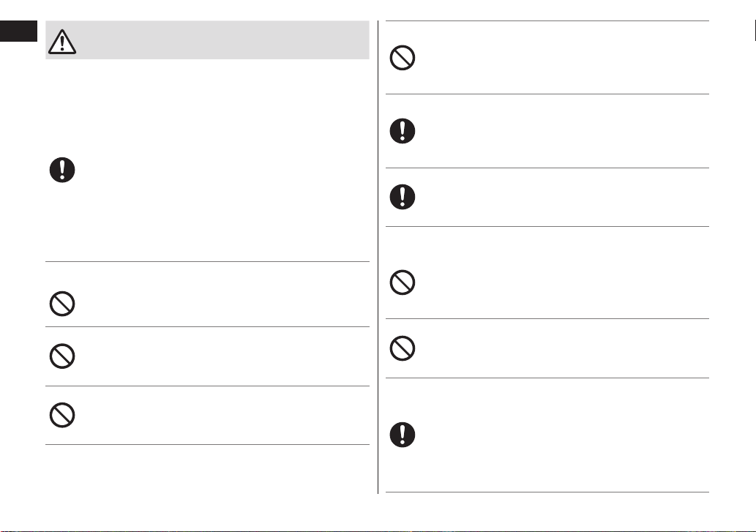Select the bottom prohibition icon in left column

[x=62, y=415]
